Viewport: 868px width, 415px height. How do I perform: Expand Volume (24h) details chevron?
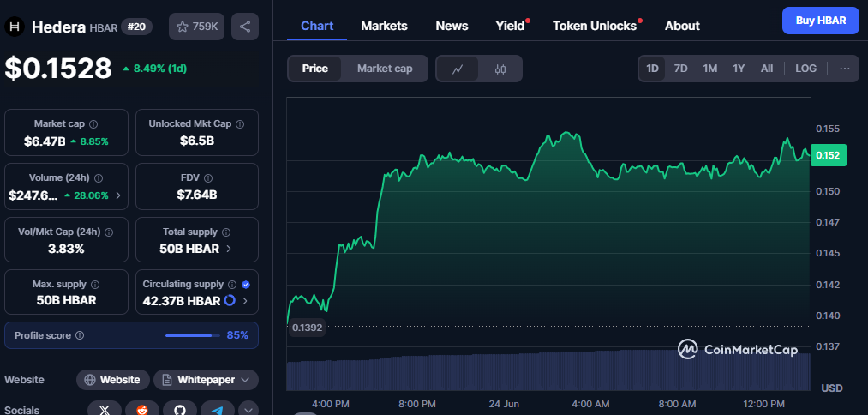pos(118,195)
